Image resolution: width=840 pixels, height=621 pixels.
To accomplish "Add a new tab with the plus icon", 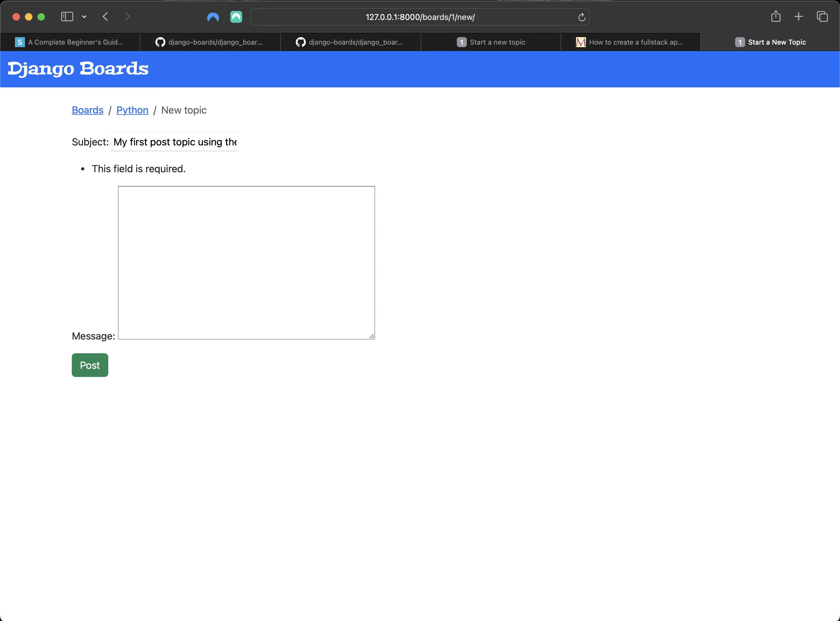I will point(799,17).
